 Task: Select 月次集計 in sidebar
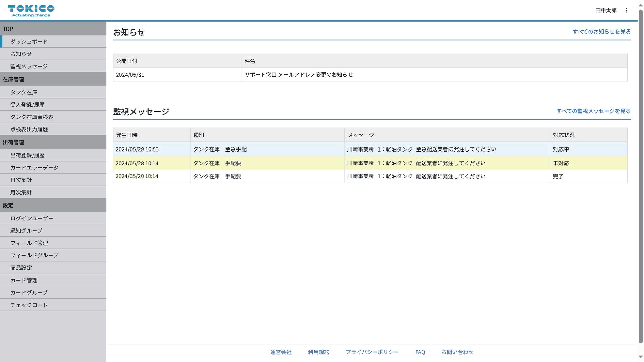click(21, 192)
